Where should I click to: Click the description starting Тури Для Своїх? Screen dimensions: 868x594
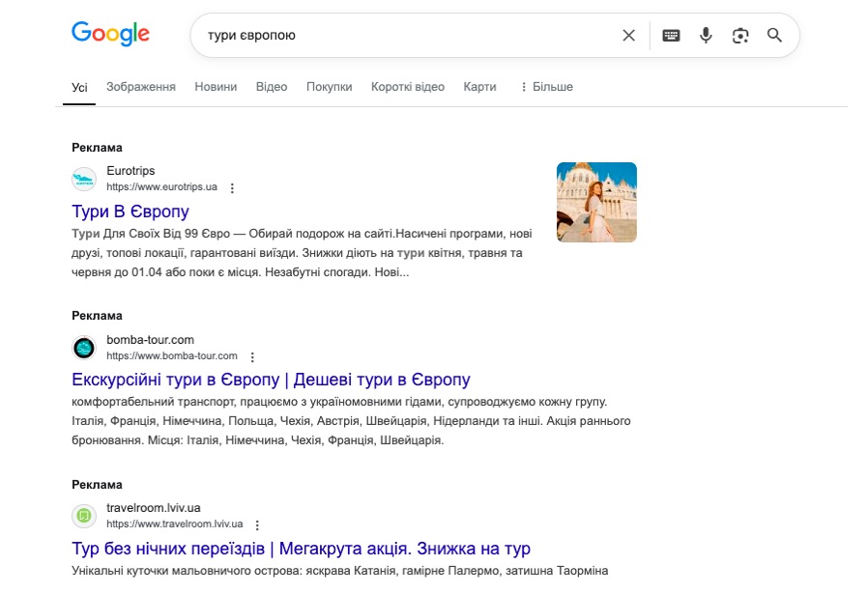302,253
